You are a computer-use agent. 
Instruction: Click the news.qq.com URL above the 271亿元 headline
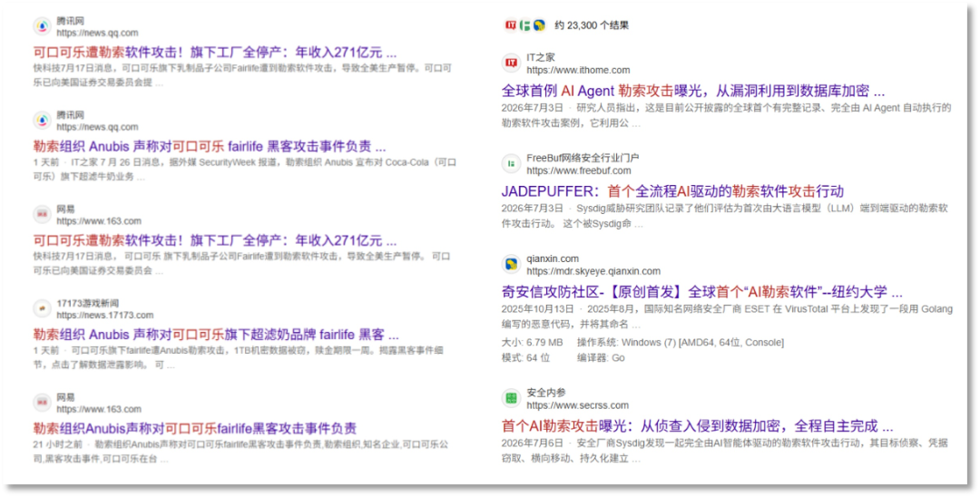coord(97,33)
